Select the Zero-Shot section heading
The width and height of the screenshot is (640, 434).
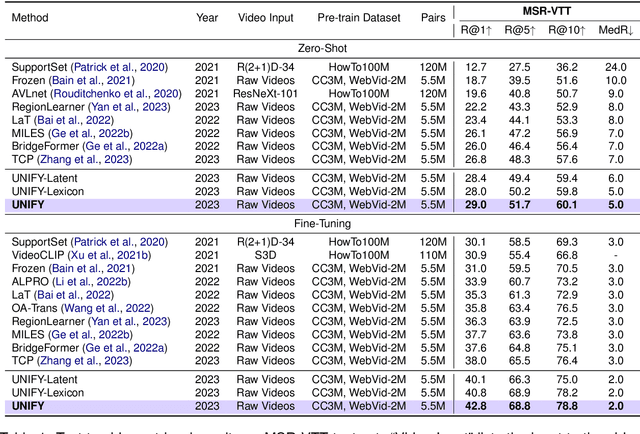coord(319,47)
